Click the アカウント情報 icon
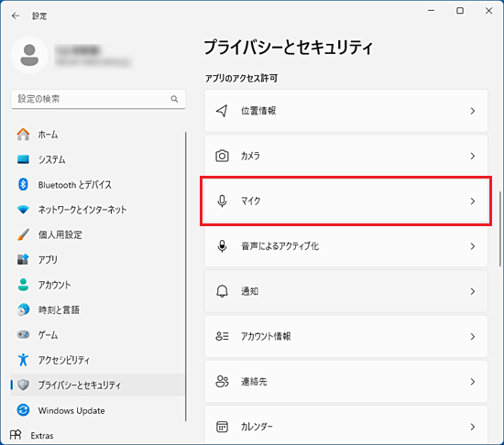The image size is (504, 445). (222, 336)
